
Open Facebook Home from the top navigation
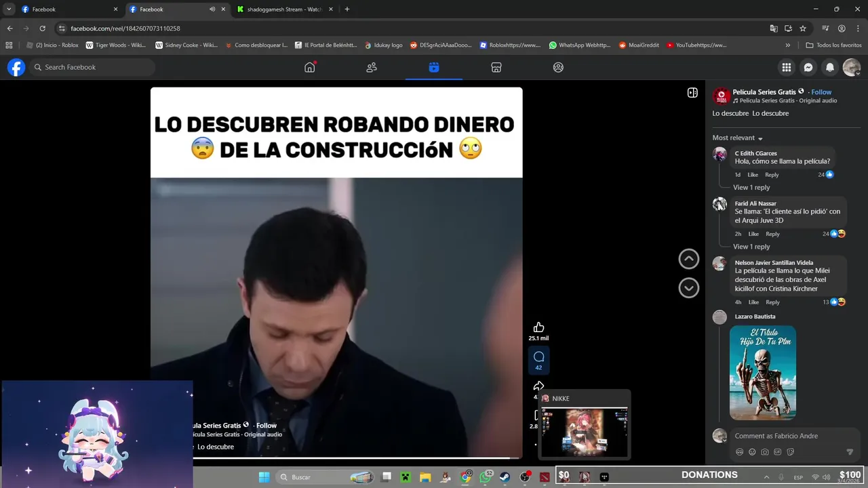[310, 67]
